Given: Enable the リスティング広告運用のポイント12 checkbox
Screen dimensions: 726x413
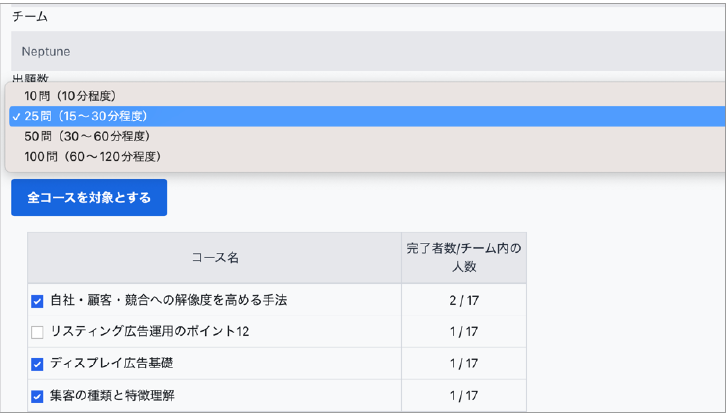Looking at the screenshot, I should click(x=38, y=332).
